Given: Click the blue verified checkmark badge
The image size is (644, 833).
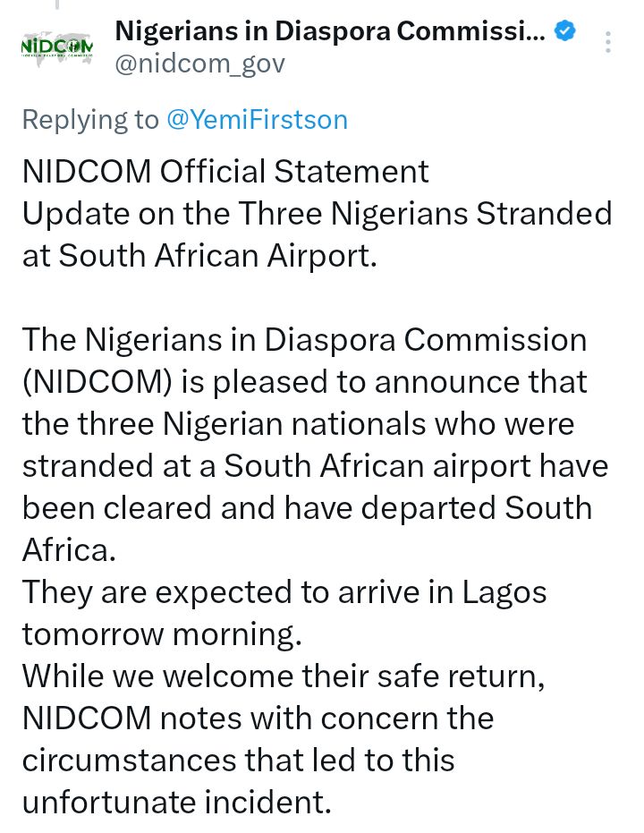Looking at the screenshot, I should (564, 29).
